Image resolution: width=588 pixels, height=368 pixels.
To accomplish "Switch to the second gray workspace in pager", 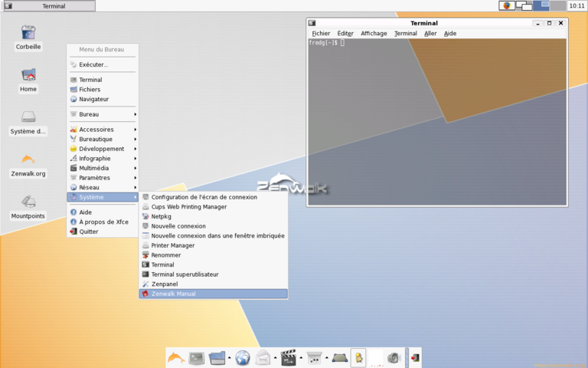I will [x=558, y=5].
